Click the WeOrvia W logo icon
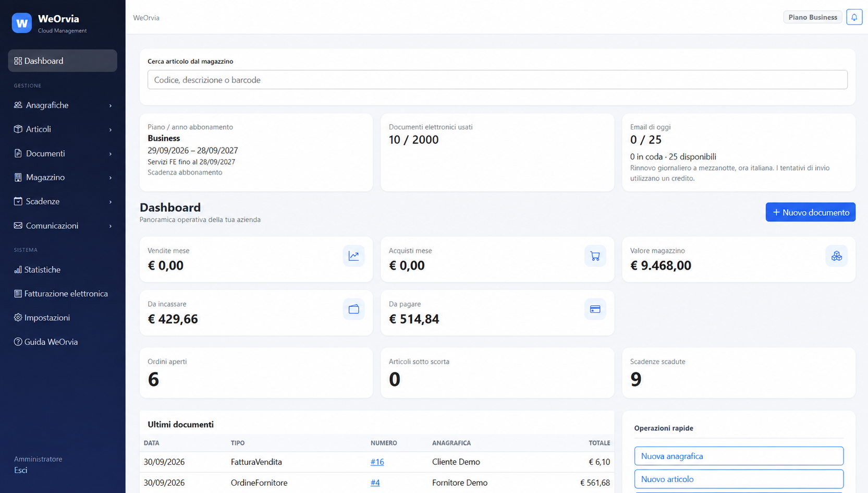 (22, 23)
